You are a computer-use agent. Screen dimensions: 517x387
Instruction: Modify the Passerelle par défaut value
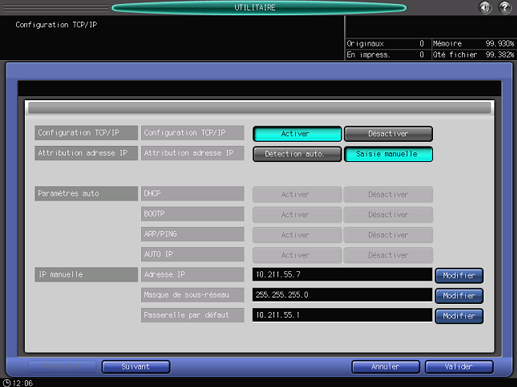pyautogui.click(x=459, y=316)
